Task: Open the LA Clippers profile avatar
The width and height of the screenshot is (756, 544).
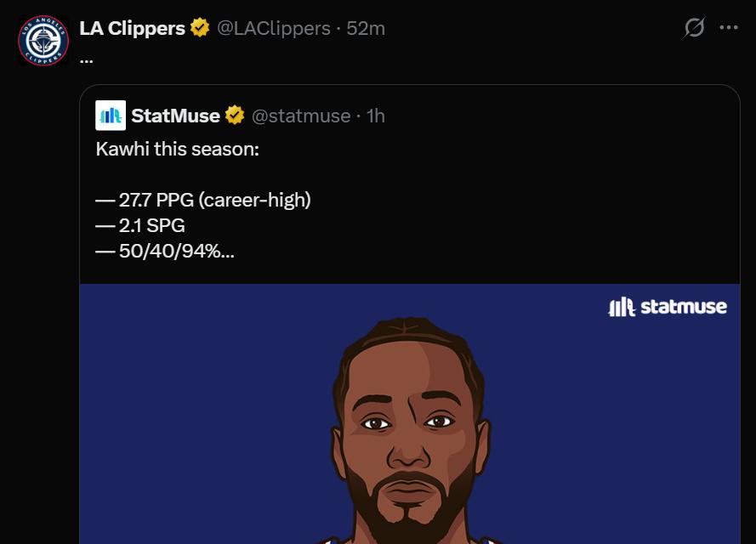Action: point(43,40)
